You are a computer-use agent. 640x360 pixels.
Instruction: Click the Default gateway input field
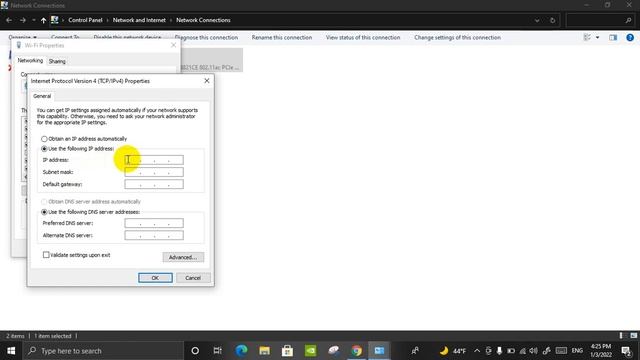click(x=154, y=184)
